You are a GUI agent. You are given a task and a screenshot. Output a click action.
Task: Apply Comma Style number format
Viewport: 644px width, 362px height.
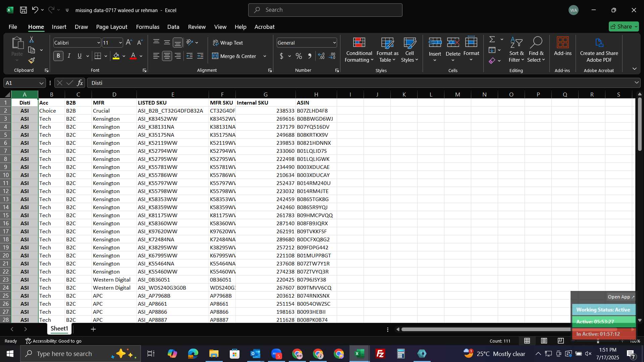(310, 56)
